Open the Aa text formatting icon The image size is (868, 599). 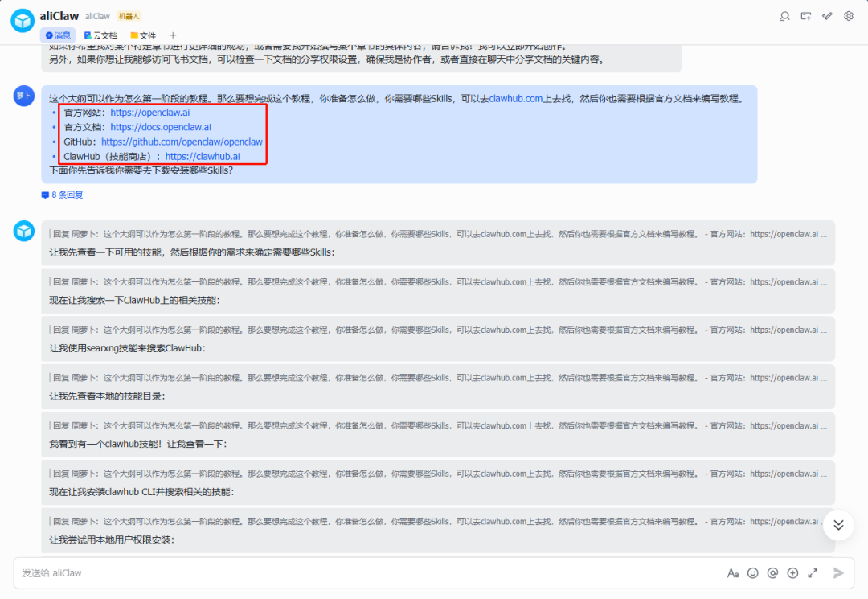[733, 573]
